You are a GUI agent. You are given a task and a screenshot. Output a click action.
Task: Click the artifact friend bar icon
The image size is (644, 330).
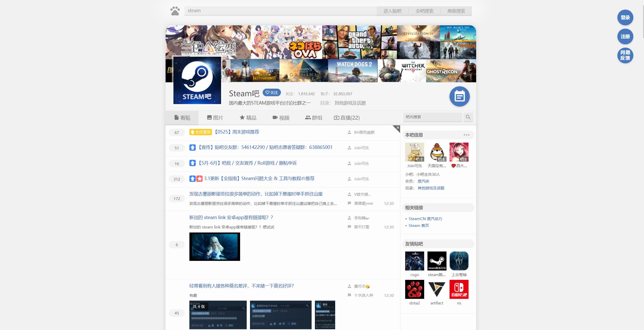[437, 289]
